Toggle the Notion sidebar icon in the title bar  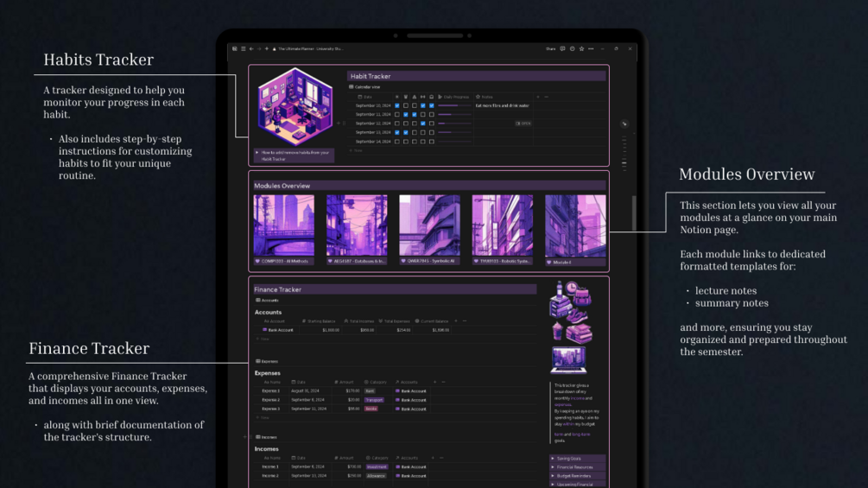pos(235,48)
